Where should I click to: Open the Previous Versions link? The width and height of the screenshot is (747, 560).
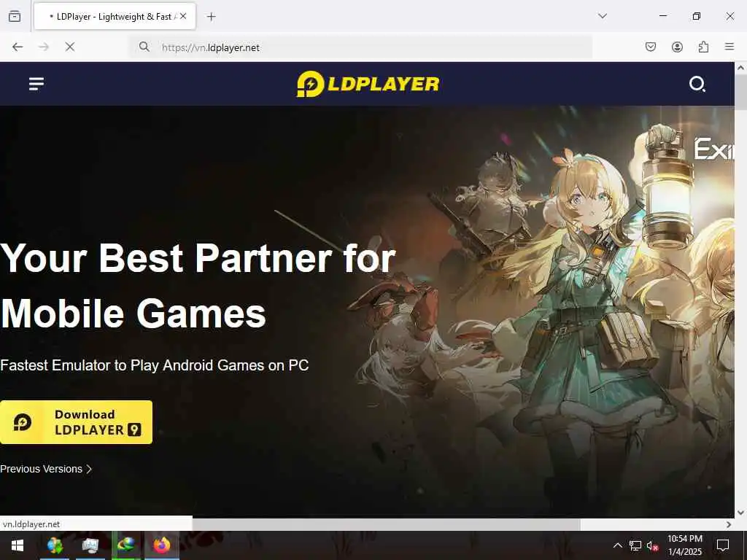[46, 469]
